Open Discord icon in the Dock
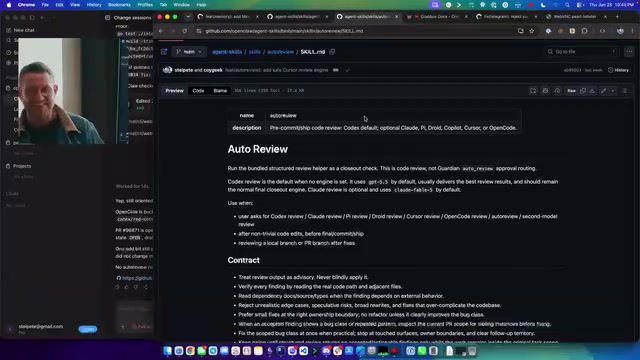The height and width of the screenshot is (360, 640). click(x=326, y=351)
